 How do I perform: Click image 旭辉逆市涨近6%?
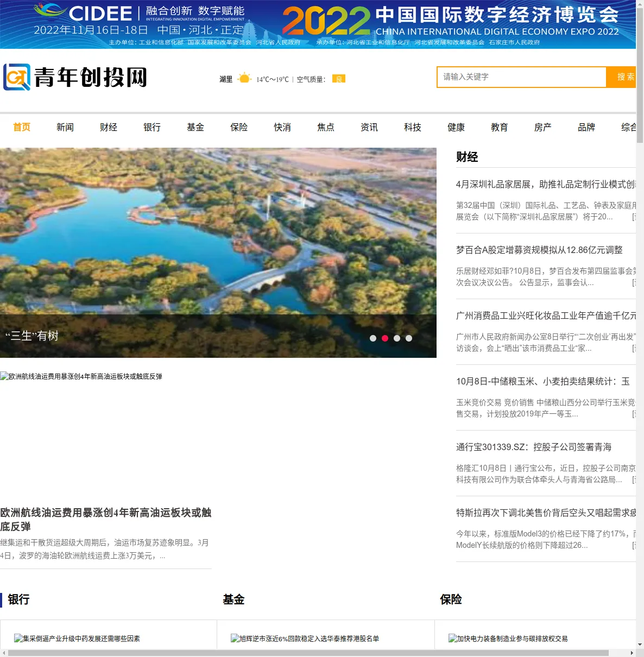click(305, 639)
